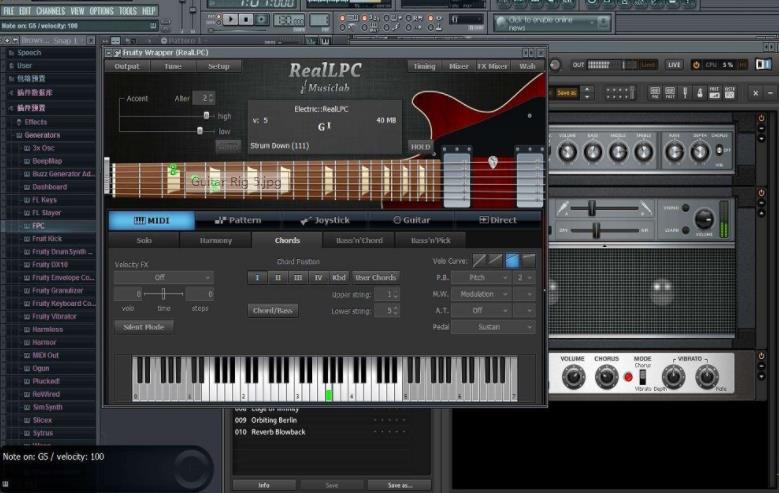Switch to the Harmony mode tab
Screen dimensions: 779x493
[215, 240]
